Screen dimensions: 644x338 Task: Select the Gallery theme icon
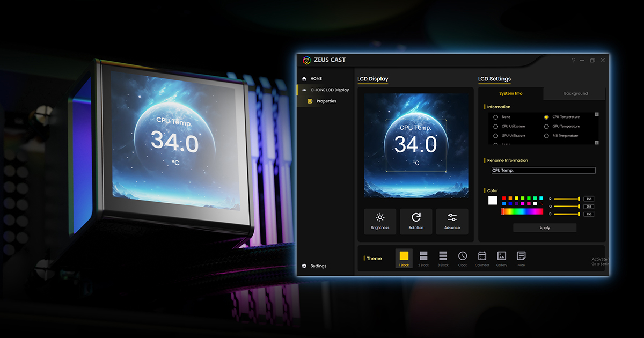[501, 258]
